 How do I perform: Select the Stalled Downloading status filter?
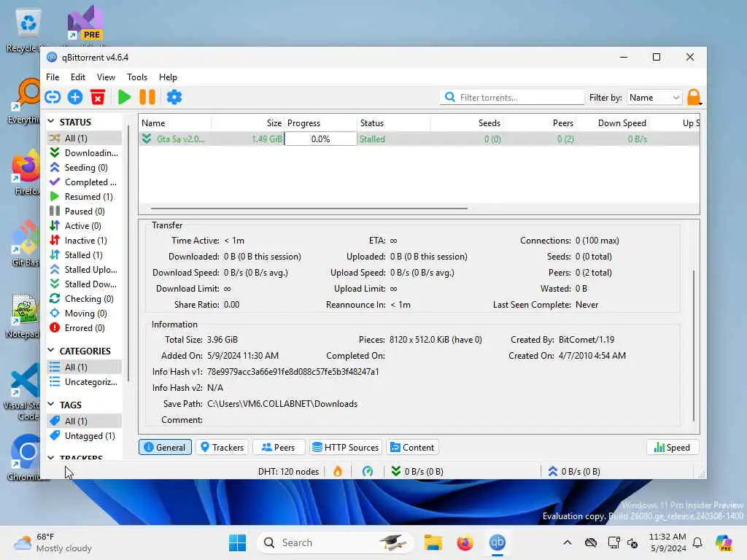click(84, 284)
